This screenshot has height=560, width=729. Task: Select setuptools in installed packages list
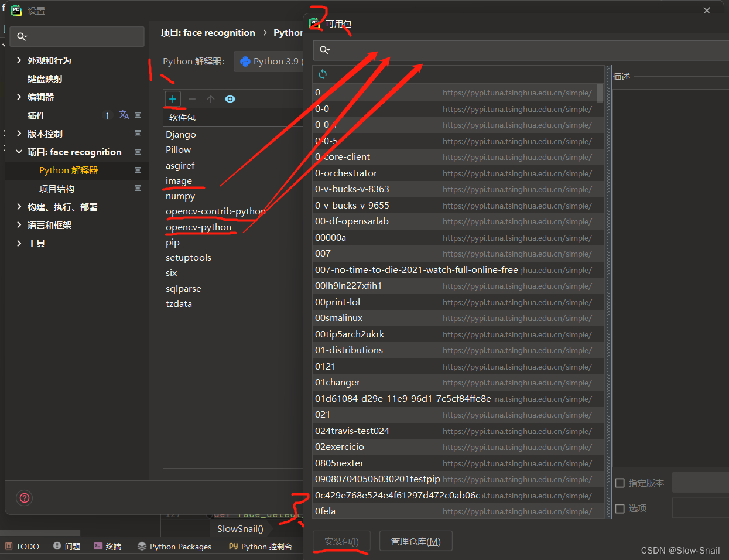click(189, 258)
